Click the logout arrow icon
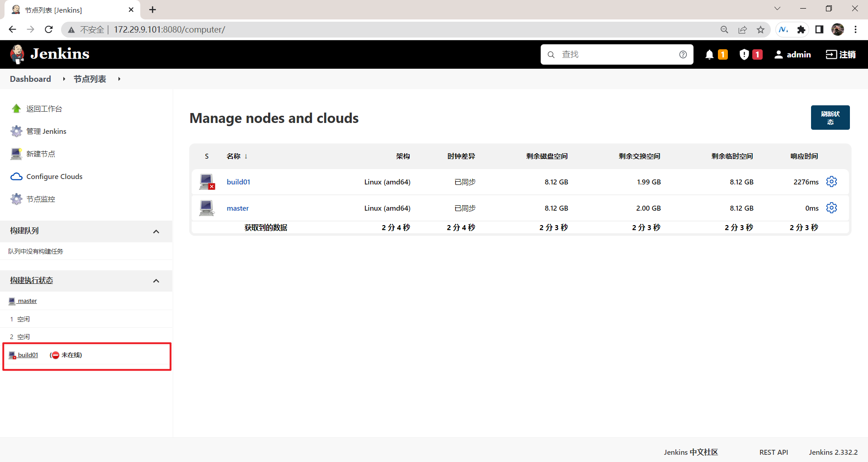The image size is (868, 462). 831,55
